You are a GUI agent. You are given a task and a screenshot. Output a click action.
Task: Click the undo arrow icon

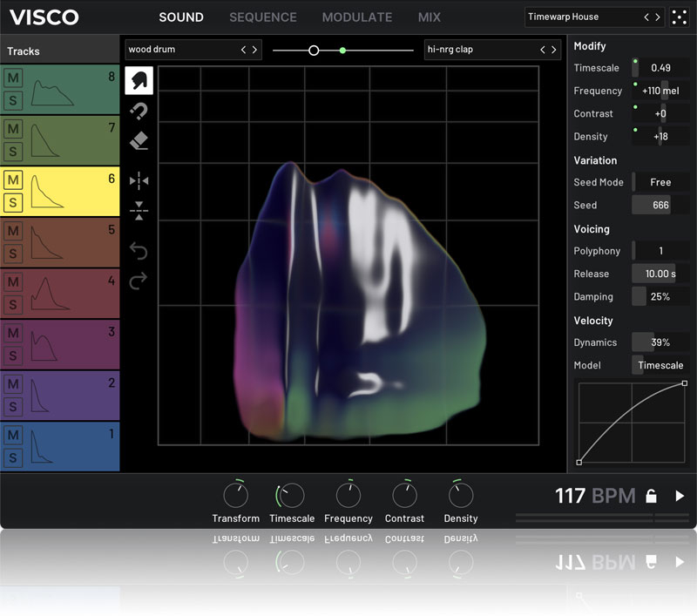tap(139, 252)
